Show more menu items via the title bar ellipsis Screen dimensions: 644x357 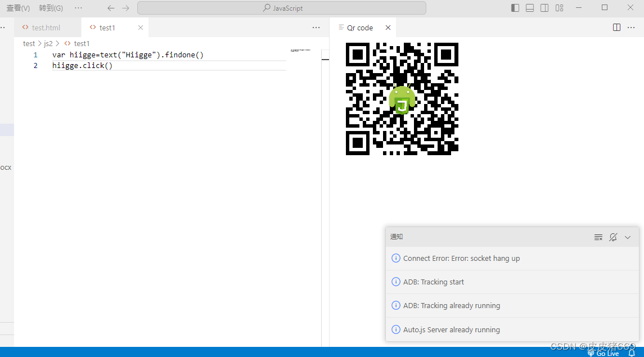tap(78, 8)
